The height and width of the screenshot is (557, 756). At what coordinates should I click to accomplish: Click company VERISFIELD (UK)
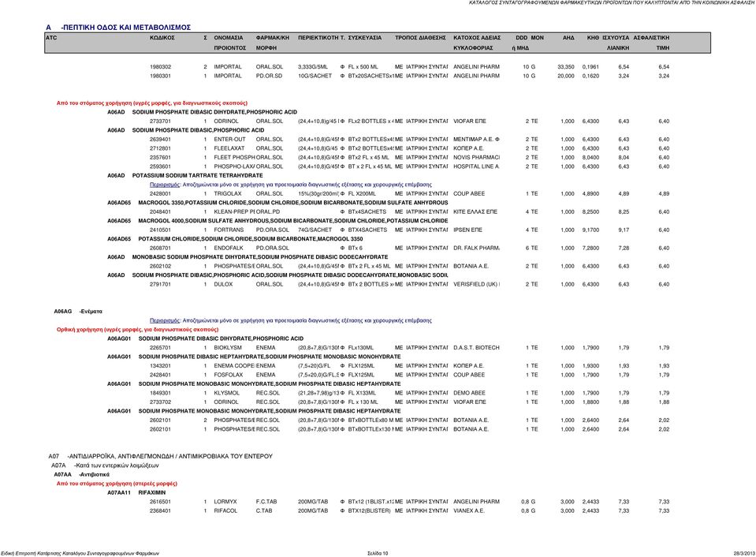pyautogui.click(x=476, y=284)
